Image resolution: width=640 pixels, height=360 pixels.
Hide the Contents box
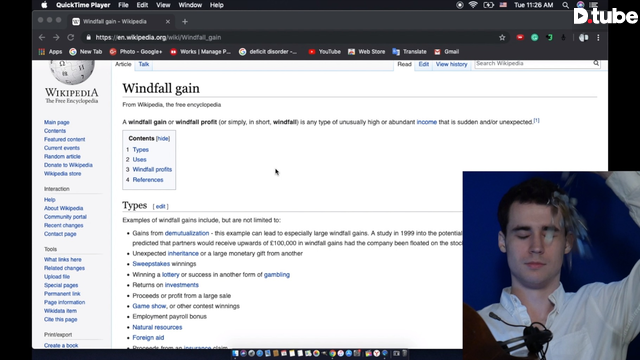(163, 138)
